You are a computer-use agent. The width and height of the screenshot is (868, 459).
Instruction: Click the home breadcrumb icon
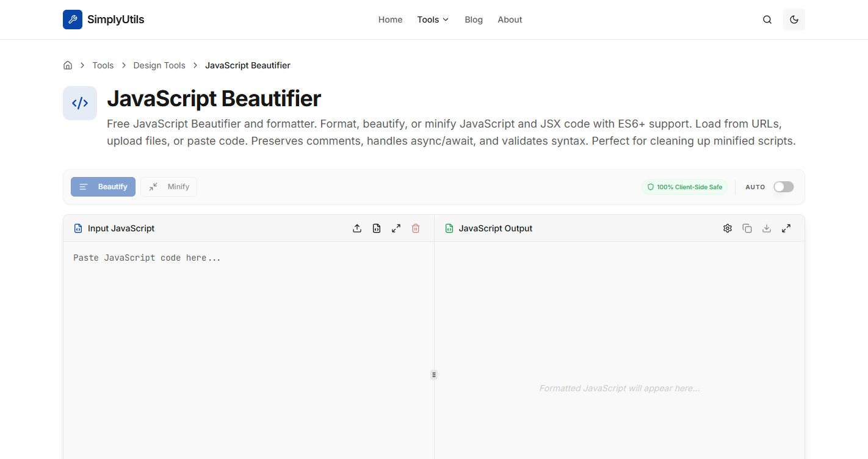click(68, 65)
